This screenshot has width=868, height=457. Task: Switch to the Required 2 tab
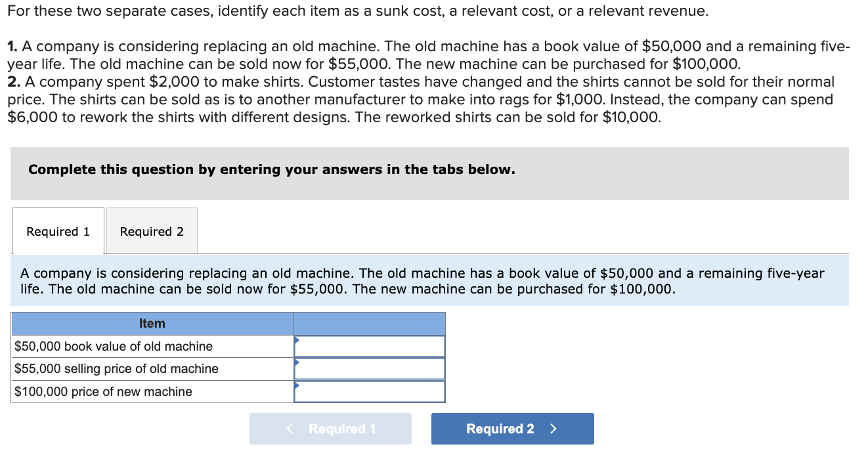tap(151, 231)
